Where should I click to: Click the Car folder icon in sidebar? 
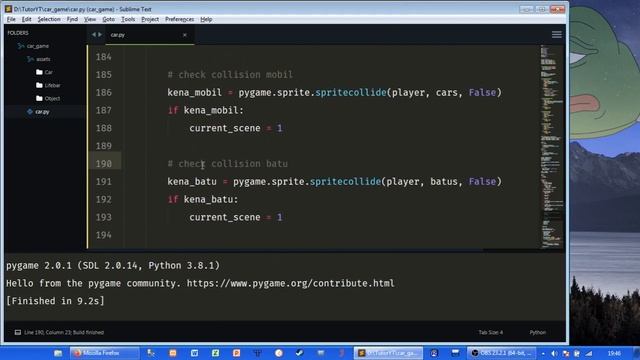coord(39,72)
